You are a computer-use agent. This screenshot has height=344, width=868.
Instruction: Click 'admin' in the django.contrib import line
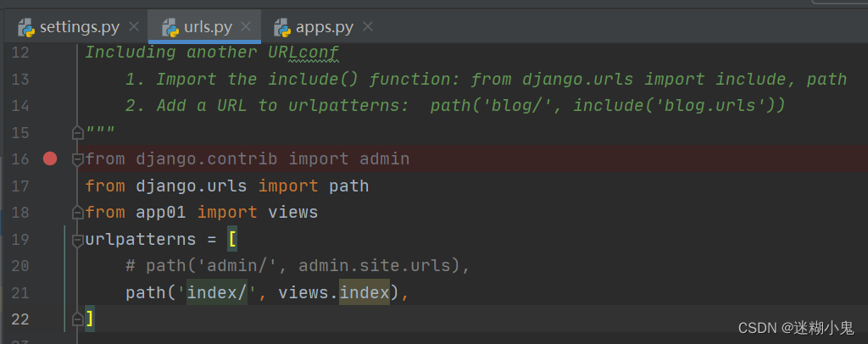(385, 159)
